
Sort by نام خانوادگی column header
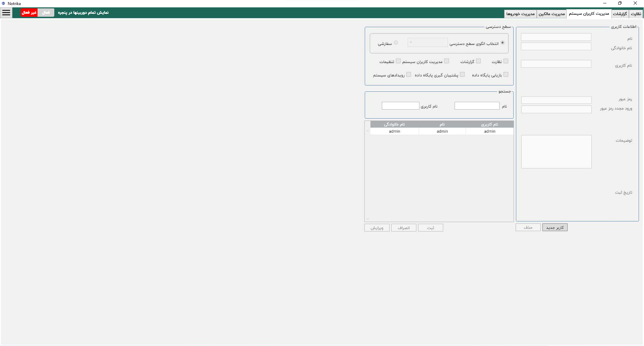coord(395,124)
